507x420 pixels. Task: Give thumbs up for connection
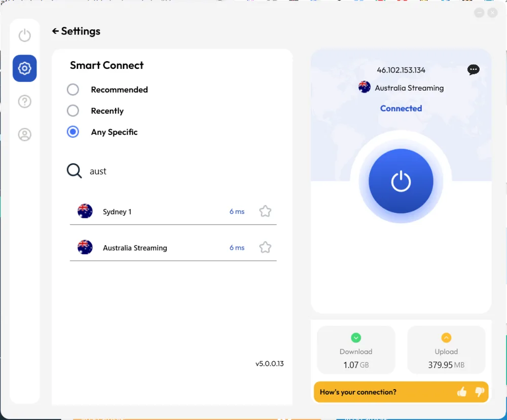(x=462, y=392)
